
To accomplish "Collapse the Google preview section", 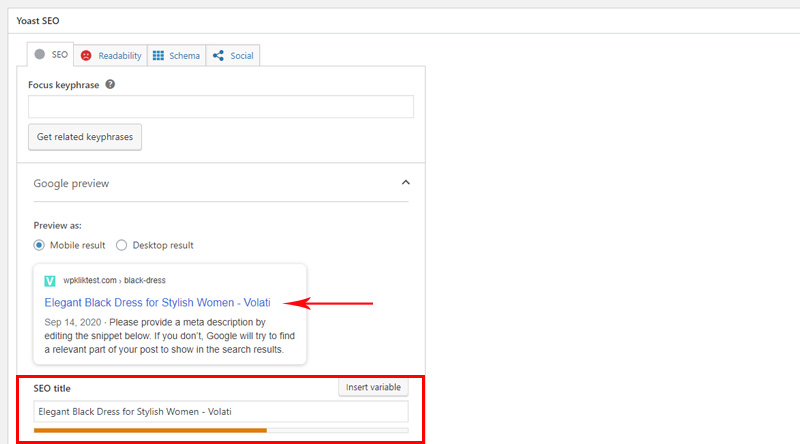I will 406,183.
